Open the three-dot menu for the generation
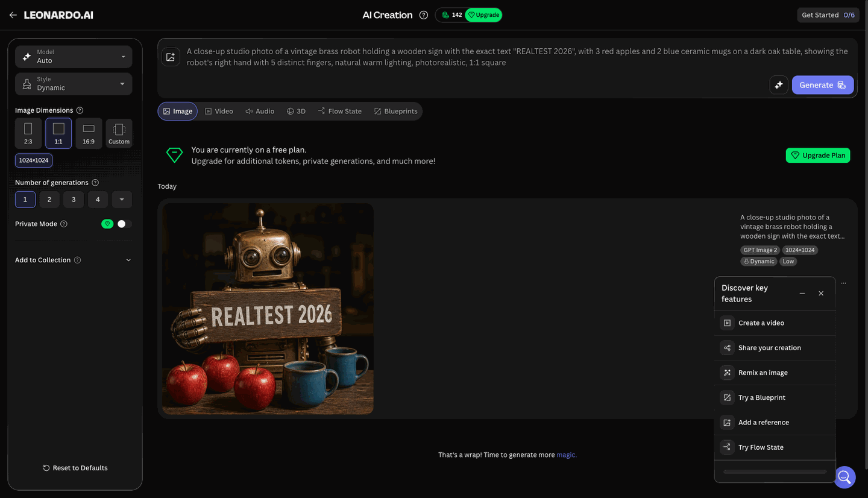The image size is (868, 498). pyautogui.click(x=843, y=283)
